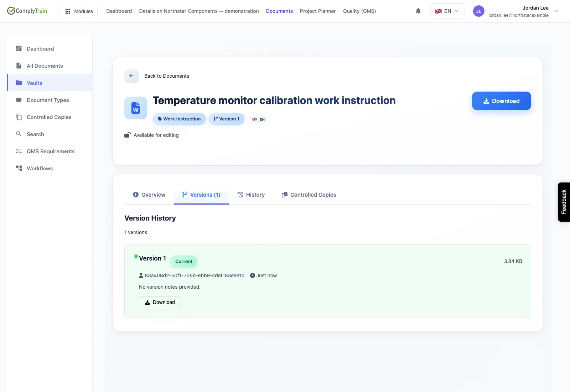570x392 pixels.
Task: Open the EN language dropdown
Action: (447, 11)
